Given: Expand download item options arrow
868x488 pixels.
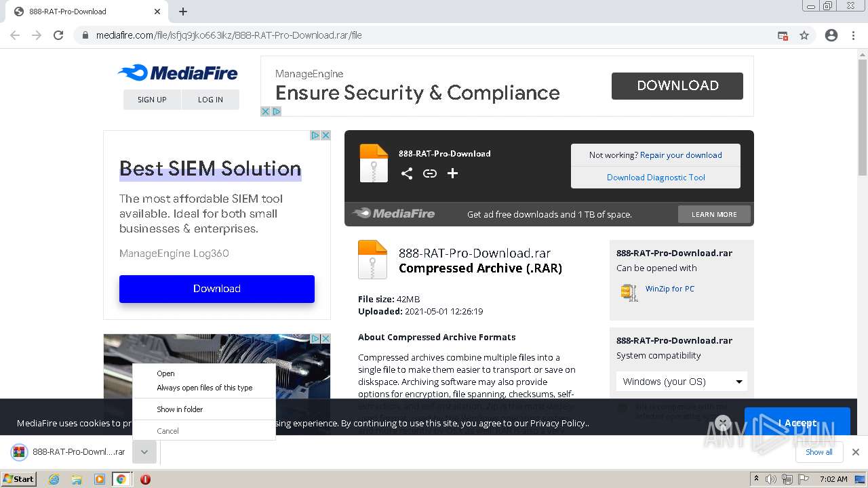Looking at the screenshot, I should [144, 452].
